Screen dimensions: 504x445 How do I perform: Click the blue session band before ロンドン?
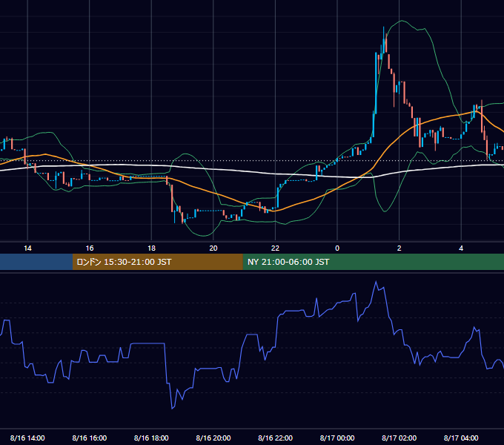click(36, 262)
